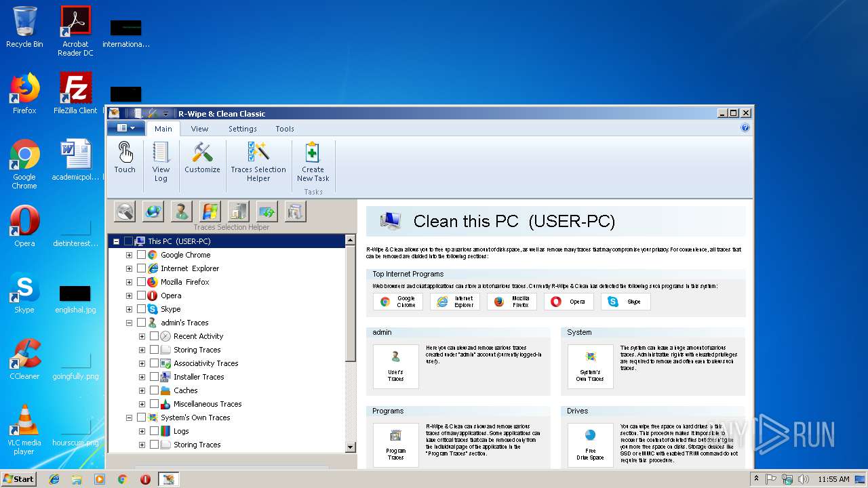Check the admin's Traces checkbox

pyautogui.click(x=142, y=323)
